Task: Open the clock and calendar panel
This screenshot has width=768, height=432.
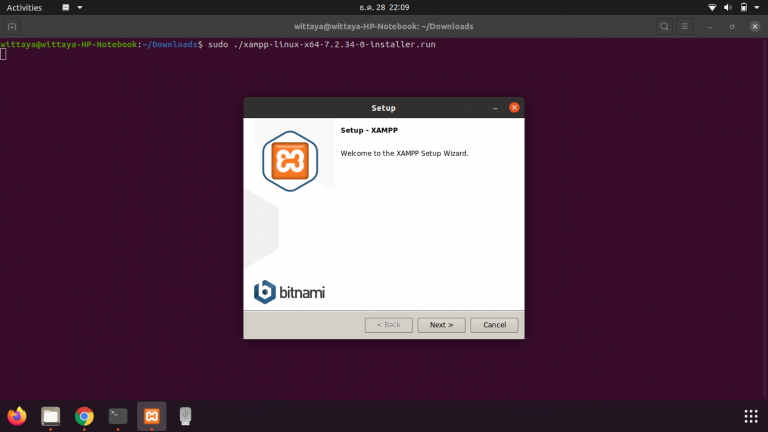Action: pyautogui.click(x=384, y=7)
